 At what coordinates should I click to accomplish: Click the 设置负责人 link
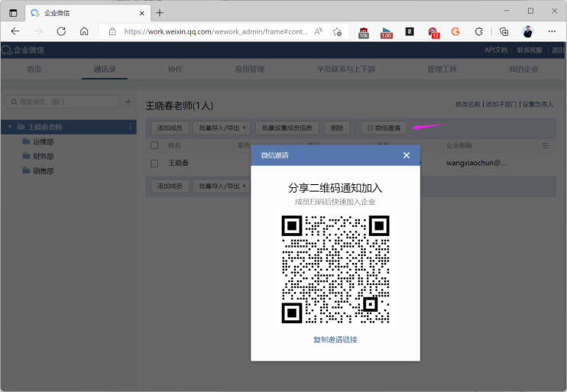pyautogui.click(x=537, y=104)
